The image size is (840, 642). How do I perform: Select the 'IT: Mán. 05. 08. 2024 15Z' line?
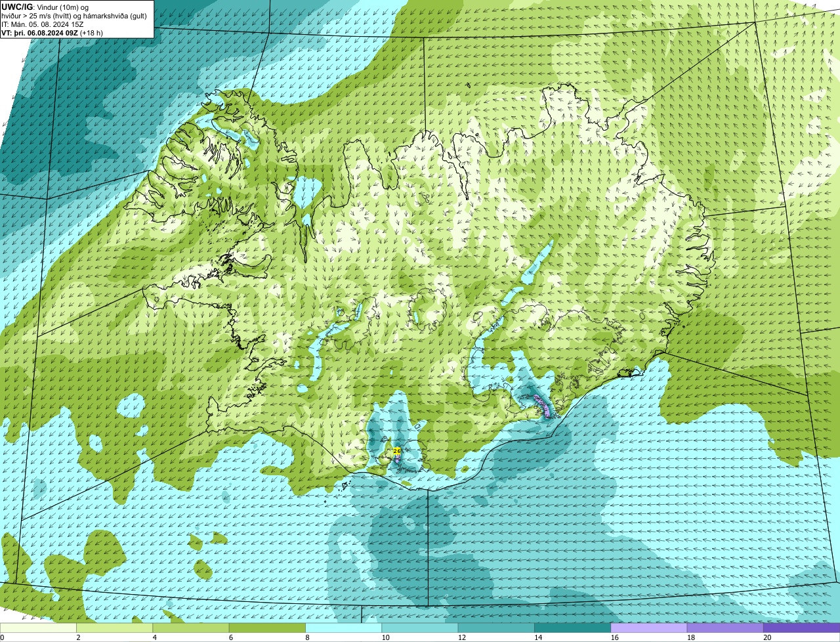click(43, 24)
